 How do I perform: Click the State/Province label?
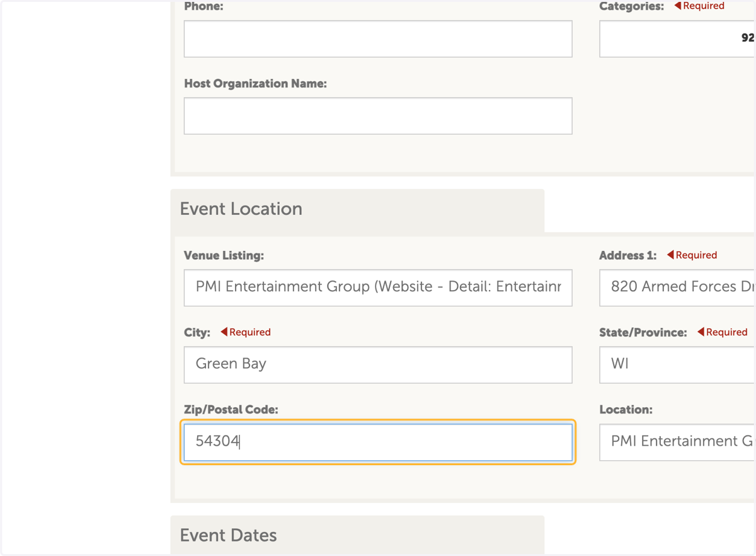click(x=643, y=333)
